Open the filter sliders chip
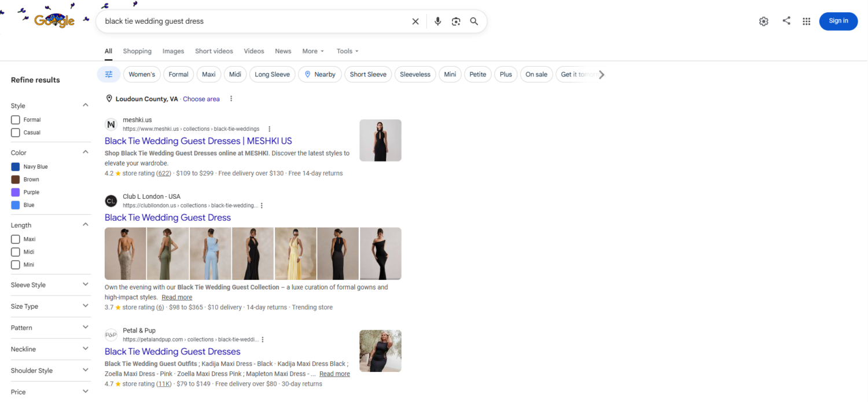The width and height of the screenshot is (868, 402). pyautogui.click(x=109, y=74)
